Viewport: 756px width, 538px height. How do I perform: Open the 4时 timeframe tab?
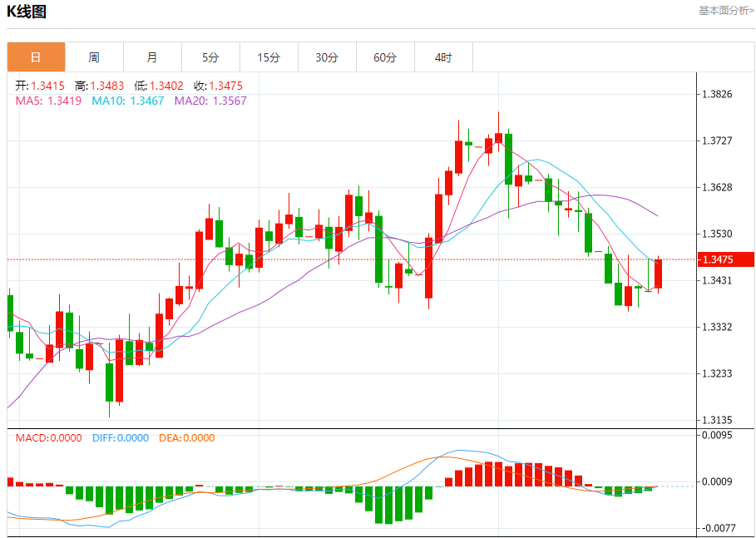tap(443, 57)
